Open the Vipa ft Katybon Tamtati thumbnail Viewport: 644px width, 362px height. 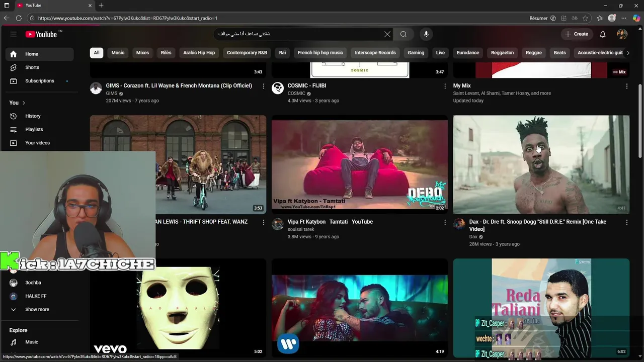[359, 164]
